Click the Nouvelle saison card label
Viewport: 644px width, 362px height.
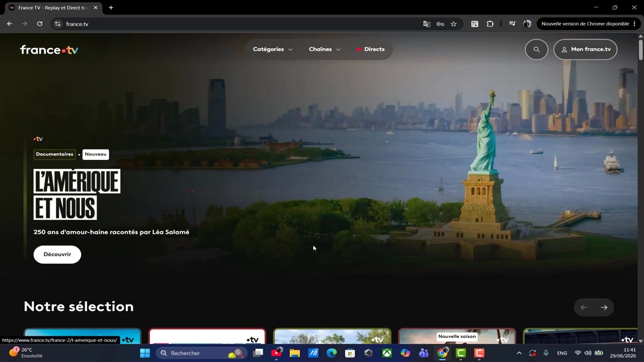457,336
